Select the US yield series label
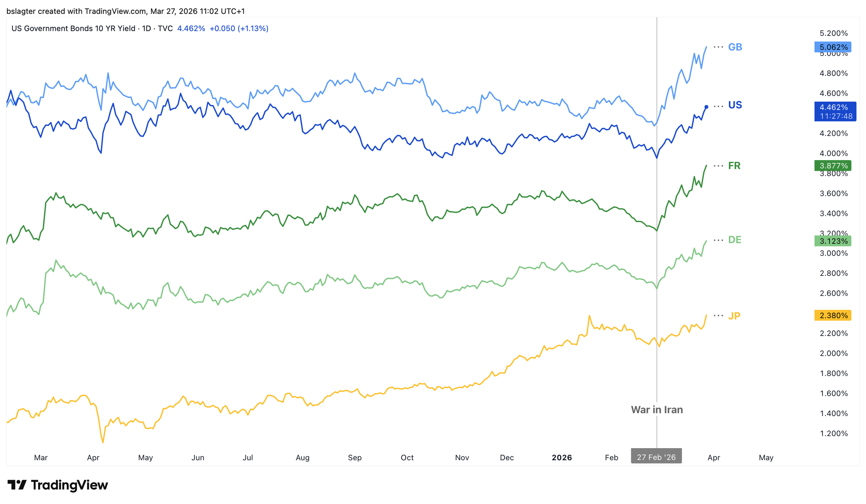 tap(735, 105)
